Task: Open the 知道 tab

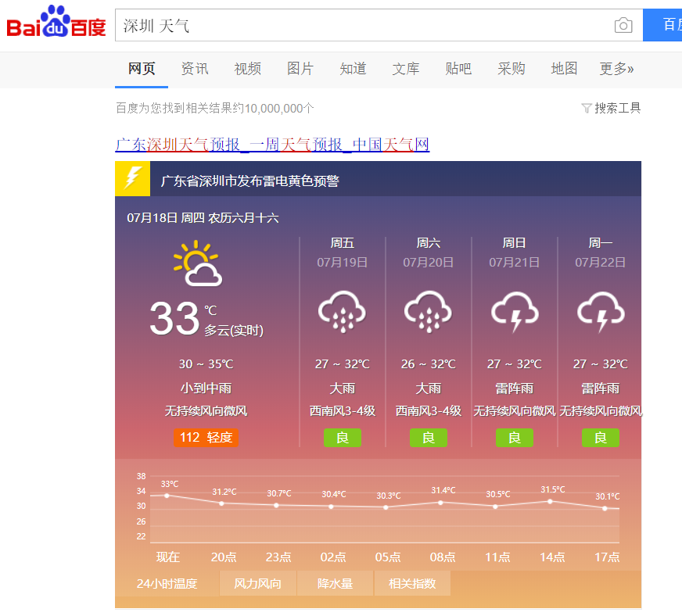Action: coord(353,69)
